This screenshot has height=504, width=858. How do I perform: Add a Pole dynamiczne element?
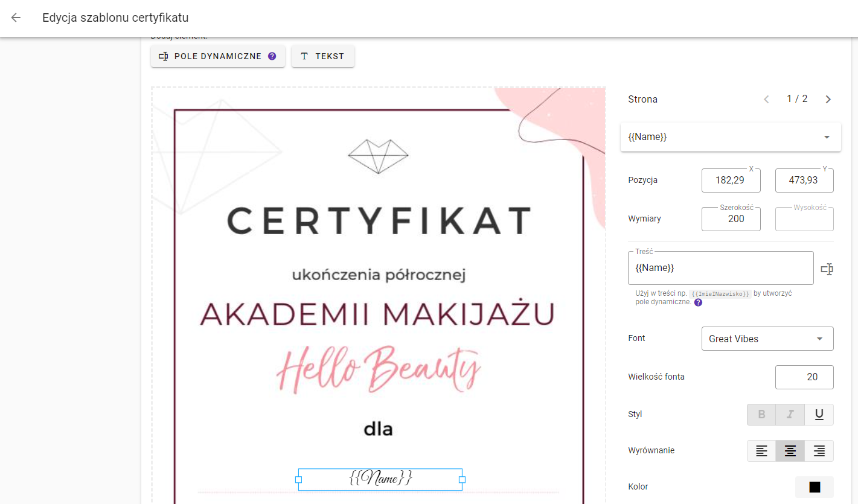pyautogui.click(x=218, y=56)
